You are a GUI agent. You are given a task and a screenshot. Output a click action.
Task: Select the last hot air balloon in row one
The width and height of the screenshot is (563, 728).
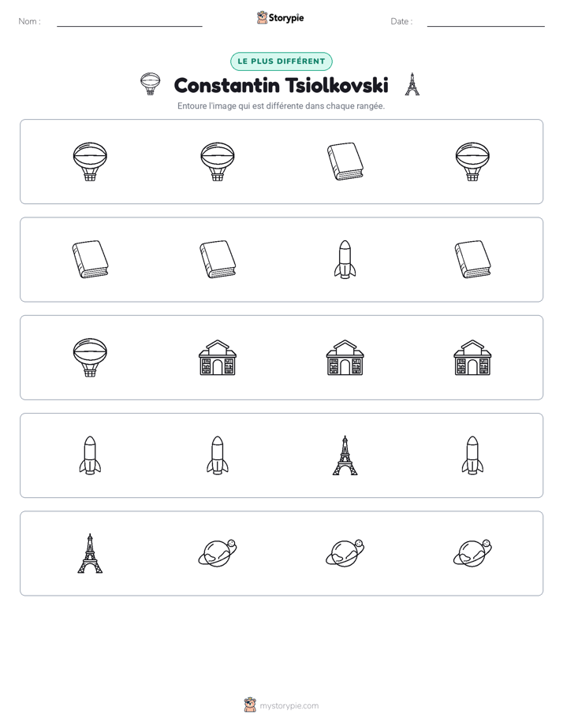(472, 162)
